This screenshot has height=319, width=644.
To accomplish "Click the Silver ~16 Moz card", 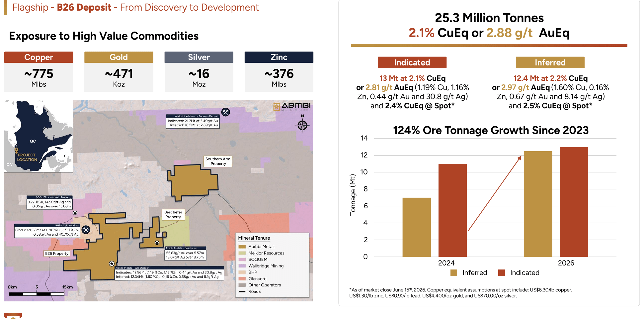I will point(199,71).
